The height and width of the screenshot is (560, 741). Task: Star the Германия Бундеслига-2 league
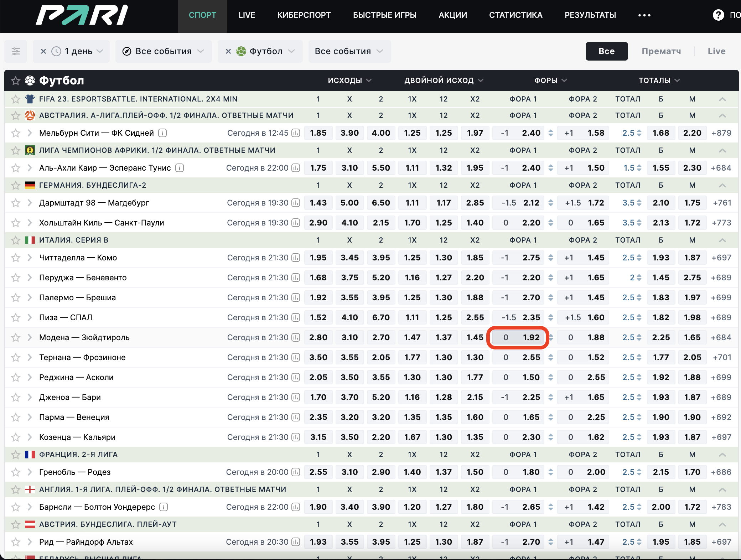pos(15,185)
